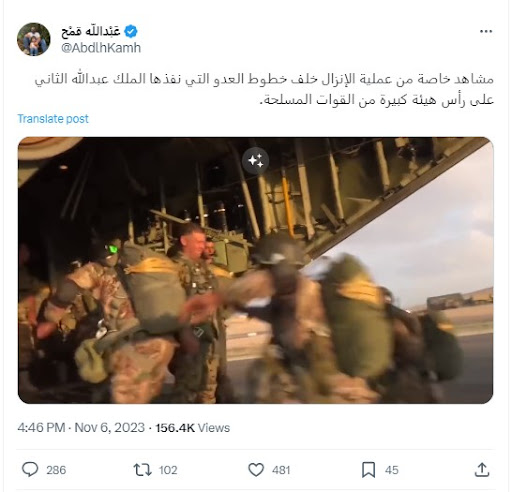
Task: Bookmark this post
Action: pos(368,470)
